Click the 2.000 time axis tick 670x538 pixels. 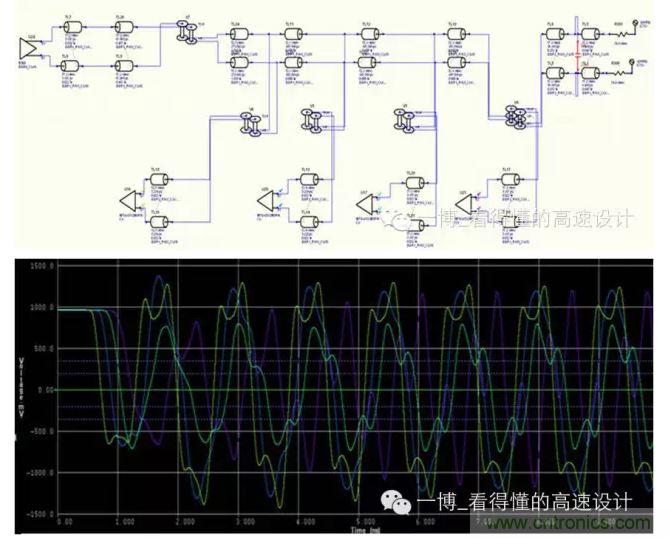184,522
